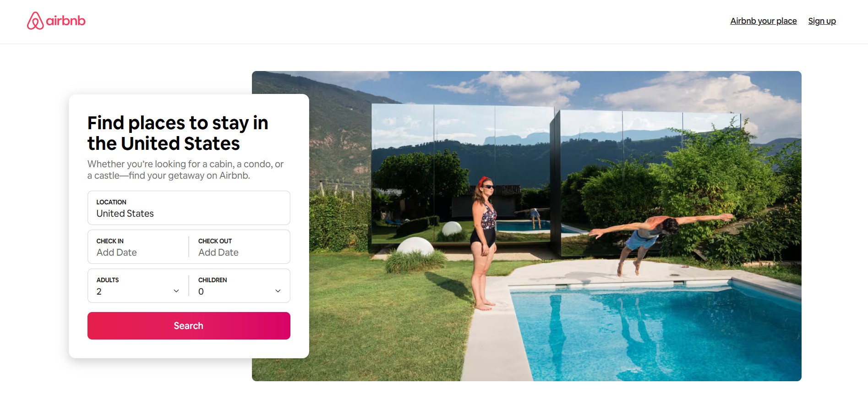Viewport: 868px width, 411px height.
Task: Click the subtitle about cabin, condo, or castle
Action: click(x=186, y=170)
